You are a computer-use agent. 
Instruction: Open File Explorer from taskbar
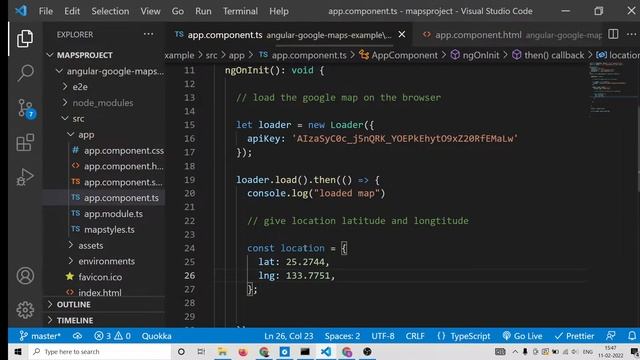(222, 351)
